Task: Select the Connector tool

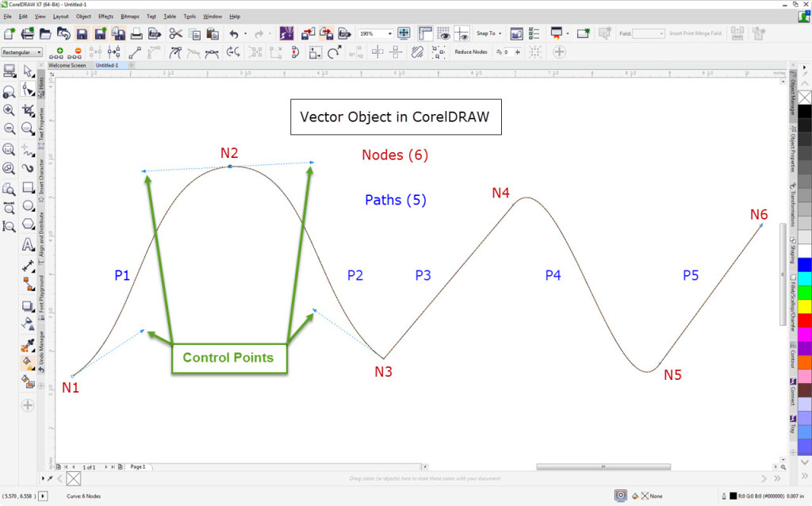Action: [x=28, y=284]
